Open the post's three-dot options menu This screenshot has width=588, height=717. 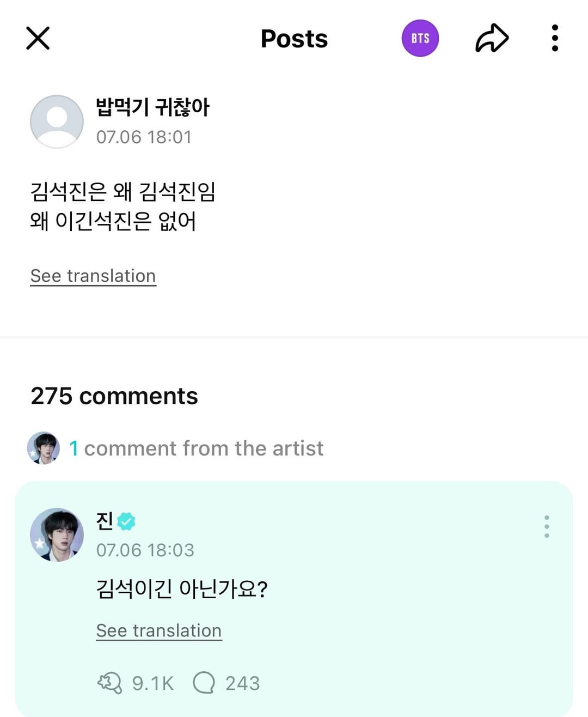[x=555, y=38]
